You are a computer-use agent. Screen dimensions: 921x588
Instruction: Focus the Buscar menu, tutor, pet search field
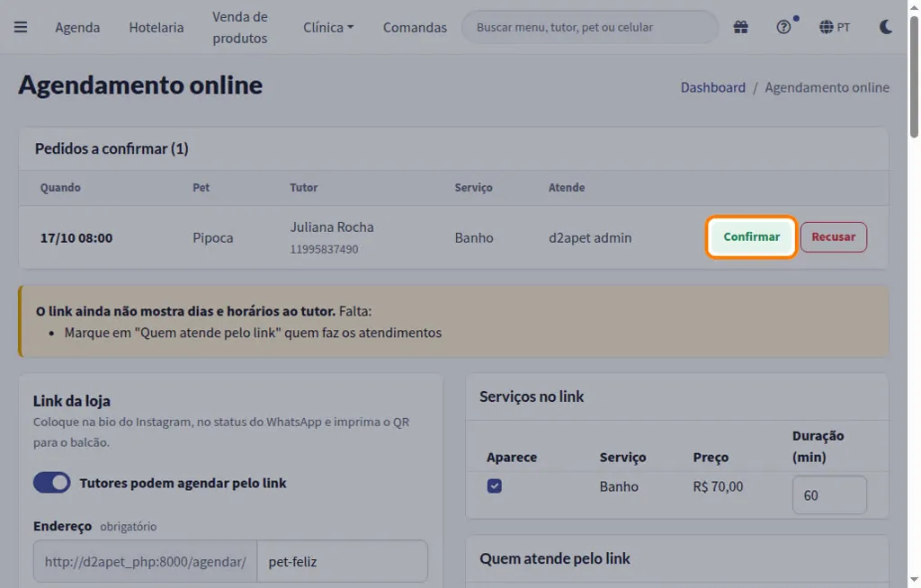pyautogui.click(x=590, y=27)
